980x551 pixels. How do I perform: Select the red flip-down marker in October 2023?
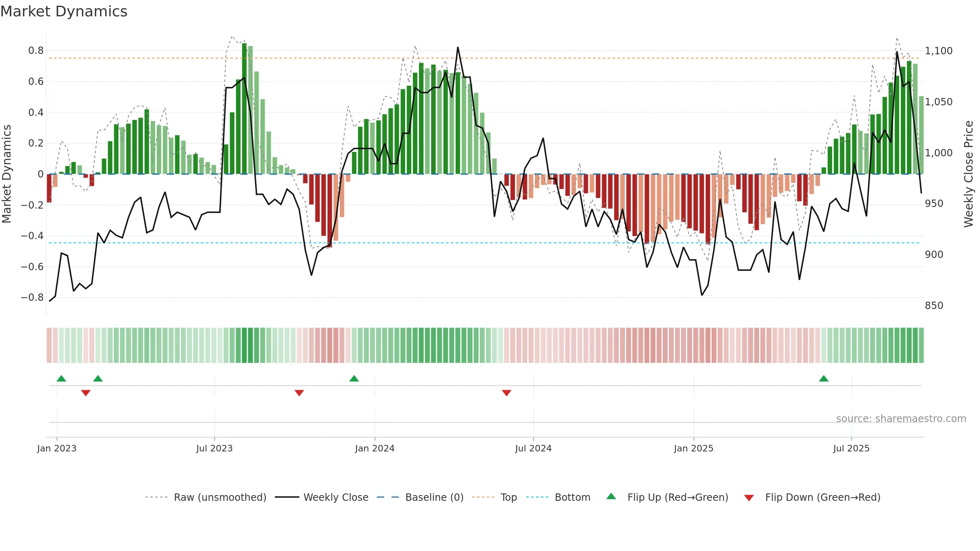299,393
